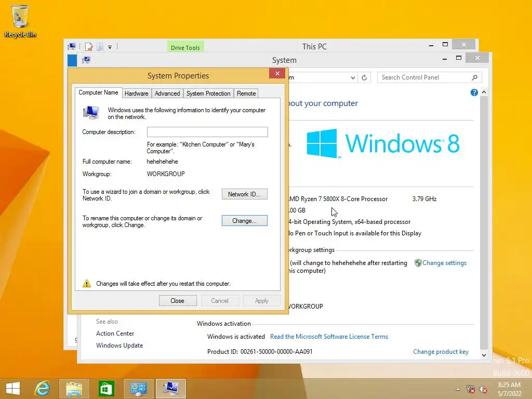Minimize the System window

click(x=445, y=59)
